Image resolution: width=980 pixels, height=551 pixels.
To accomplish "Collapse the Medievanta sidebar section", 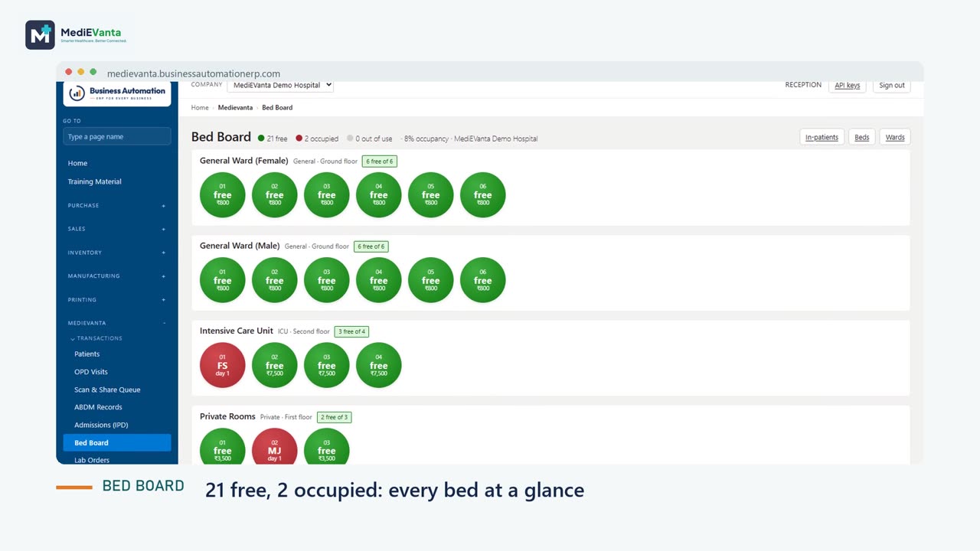I will [116, 323].
